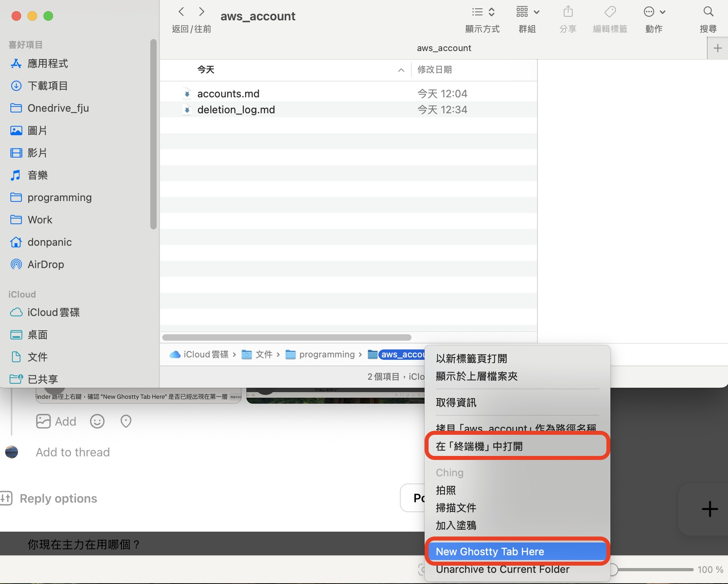Viewport: 728px width, 584px height.
Task: Click iCloud 雲碟 in the path bar
Action: 199,354
